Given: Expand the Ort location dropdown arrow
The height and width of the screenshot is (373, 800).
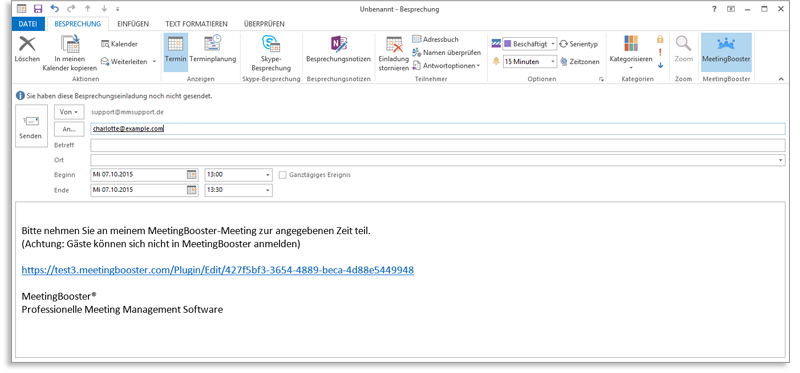Looking at the screenshot, I should coord(781,160).
